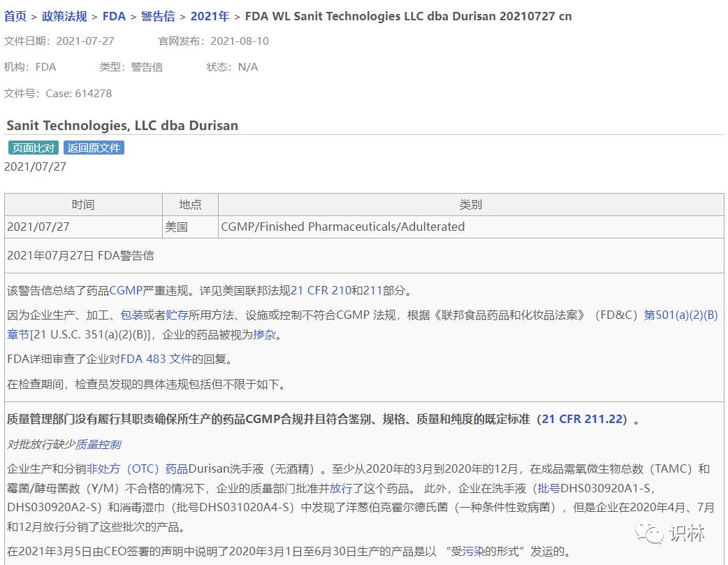Open 政策法规 breadcrumb link
728x565 pixels.
tap(64, 16)
